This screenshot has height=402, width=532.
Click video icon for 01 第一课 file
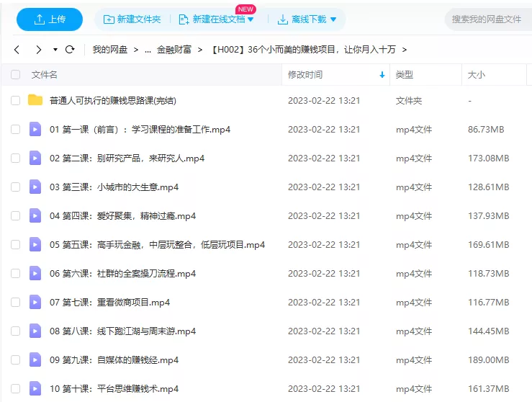point(35,129)
